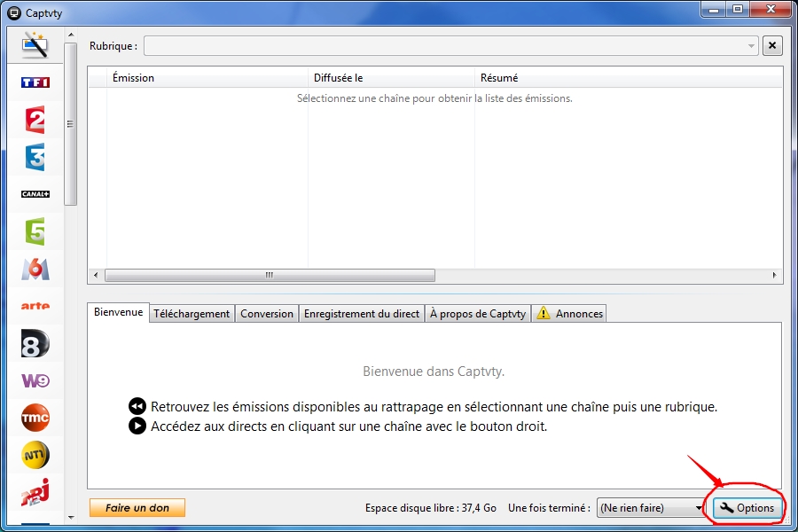798x532 pixels.
Task: Open the Rubrique dropdown list
Action: click(451, 46)
